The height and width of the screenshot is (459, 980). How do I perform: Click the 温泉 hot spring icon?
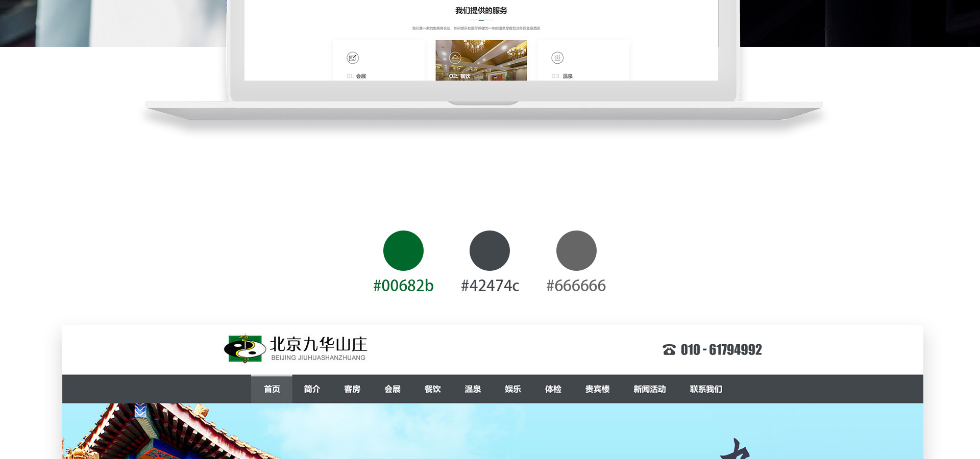[x=557, y=58]
